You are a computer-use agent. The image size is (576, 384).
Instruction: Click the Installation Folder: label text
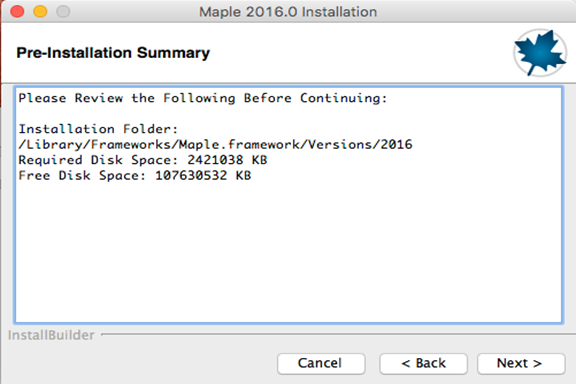click(x=98, y=129)
